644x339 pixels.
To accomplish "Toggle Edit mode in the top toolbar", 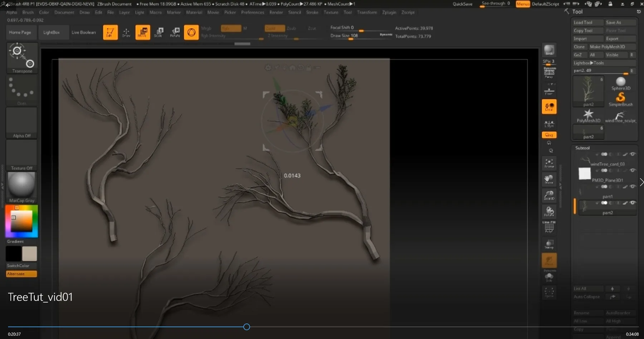I will point(110,32).
